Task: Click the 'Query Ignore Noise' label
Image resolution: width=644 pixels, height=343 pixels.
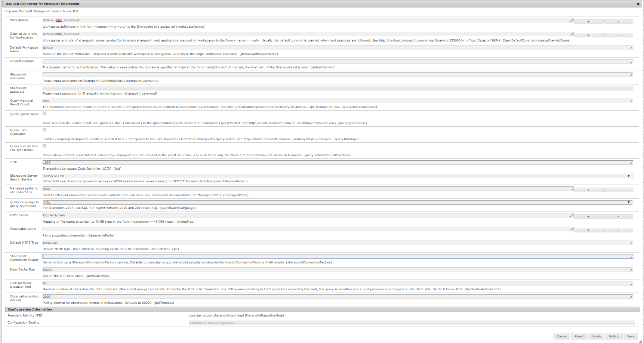Action: coord(25,114)
